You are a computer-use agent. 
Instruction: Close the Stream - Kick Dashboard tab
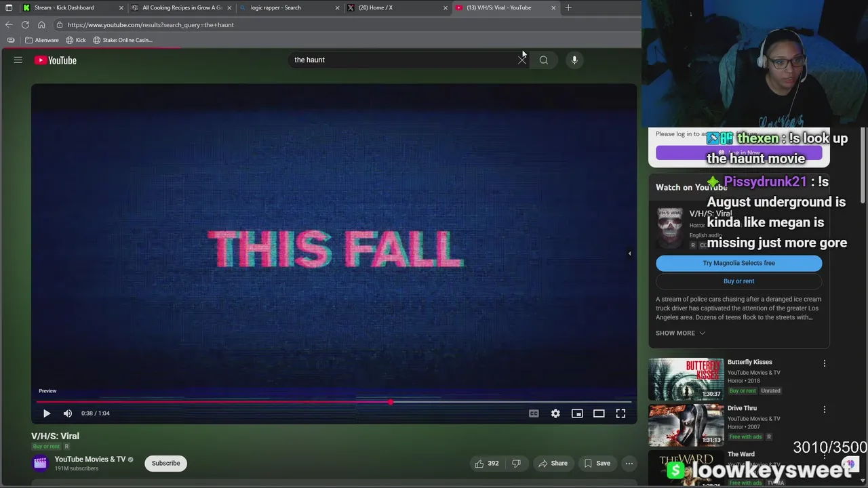[x=121, y=7]
